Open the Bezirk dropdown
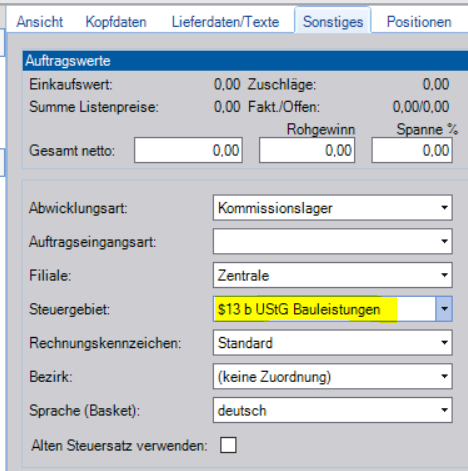Viewport: 468px width, 471px height. pyautogui.click(x=444, y=377)
